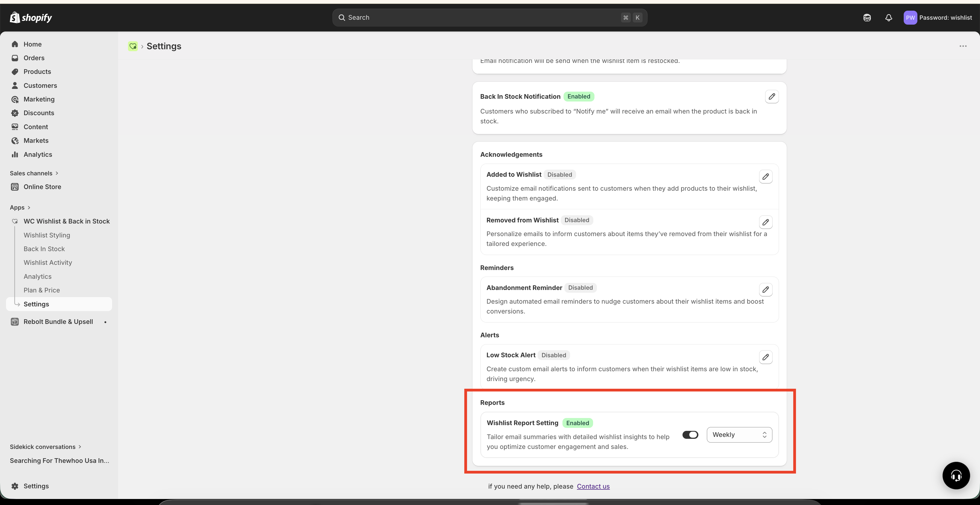980x505 pixels.
Task: Click the bottom Settings gear icon
Action: click(x=15, y=486)
